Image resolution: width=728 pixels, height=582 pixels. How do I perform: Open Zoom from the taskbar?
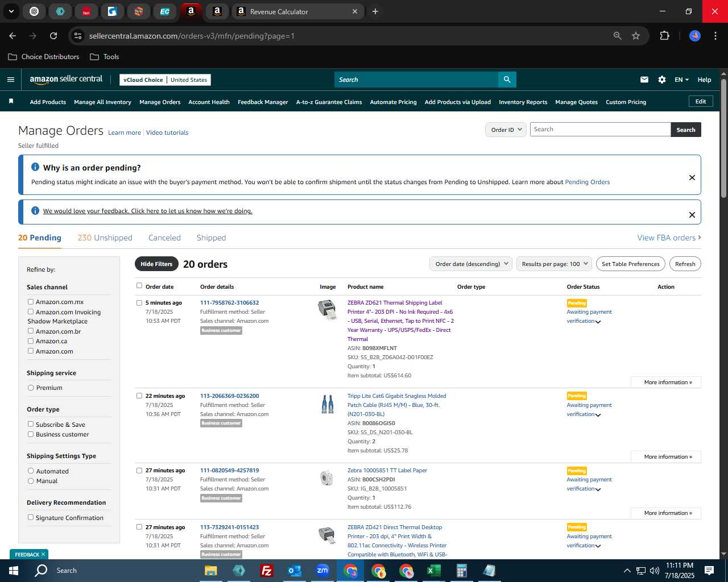tap(322, 571)
